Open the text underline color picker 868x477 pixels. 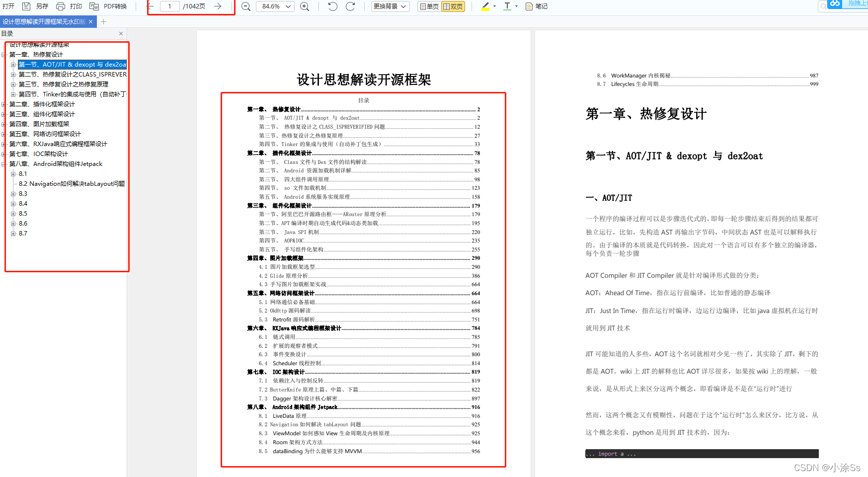point(515,6)
